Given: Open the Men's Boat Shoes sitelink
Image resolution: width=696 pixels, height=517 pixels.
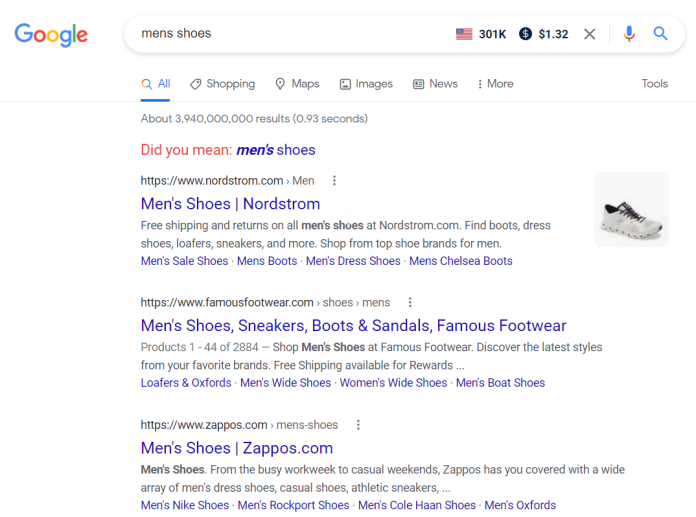Looking at the screenshot, I should 500,383.
